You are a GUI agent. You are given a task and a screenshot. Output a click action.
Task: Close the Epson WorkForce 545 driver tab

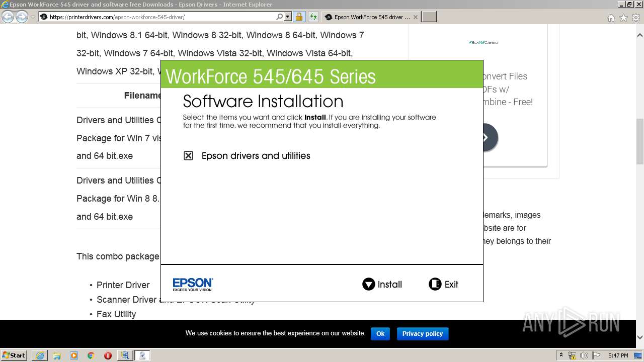pyautogui.click(x=415, y=17)
